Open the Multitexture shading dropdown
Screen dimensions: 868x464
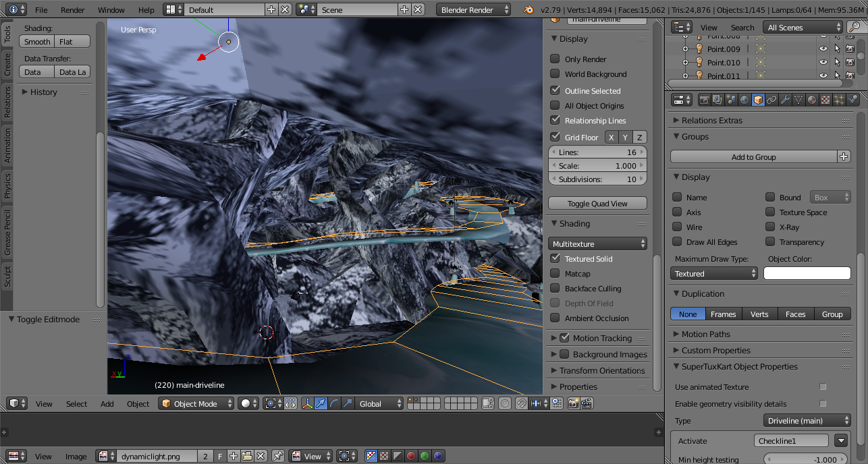(598, 244)
